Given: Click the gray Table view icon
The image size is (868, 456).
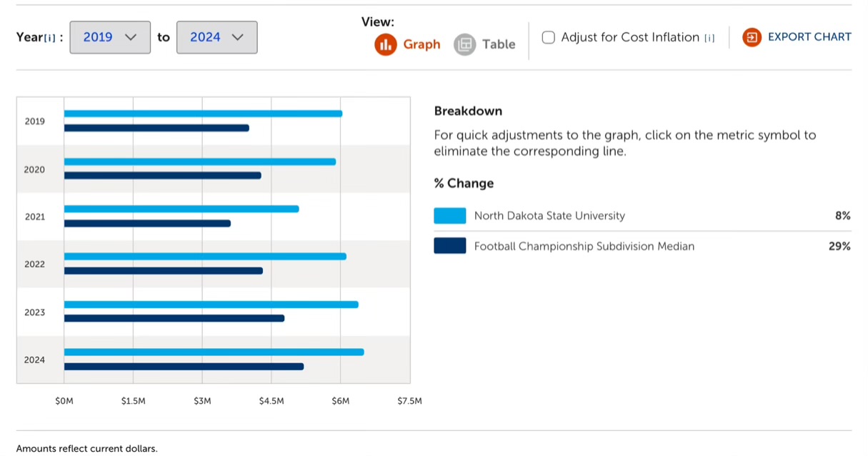Looking at the screenshot, I should (x=464, y=44).
